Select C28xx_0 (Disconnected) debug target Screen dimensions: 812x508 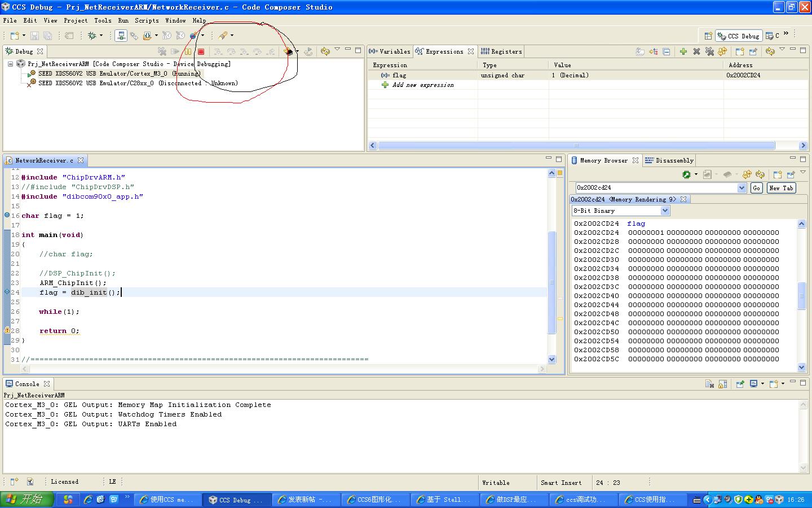point(134,83)
